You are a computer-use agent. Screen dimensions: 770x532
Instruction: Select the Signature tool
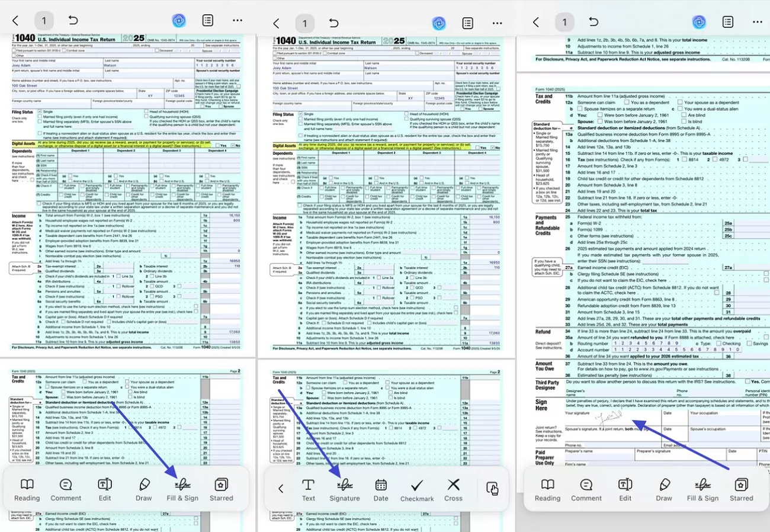345,488
